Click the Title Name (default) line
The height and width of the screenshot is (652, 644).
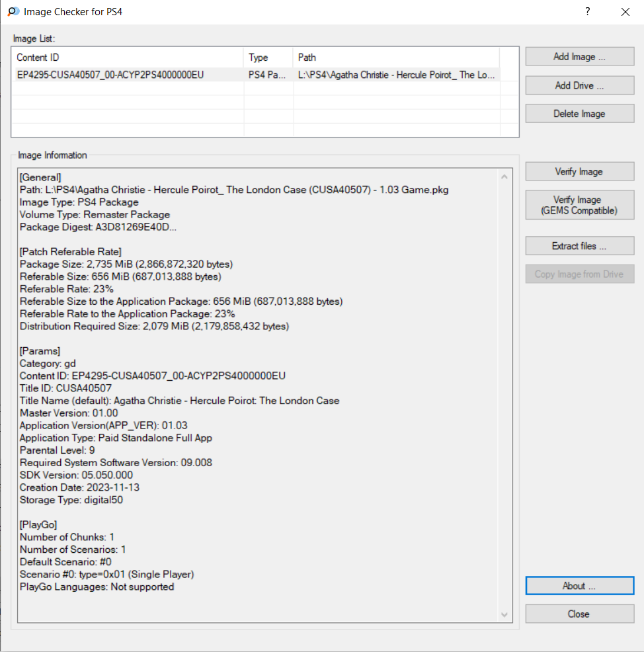coord(180,401)
